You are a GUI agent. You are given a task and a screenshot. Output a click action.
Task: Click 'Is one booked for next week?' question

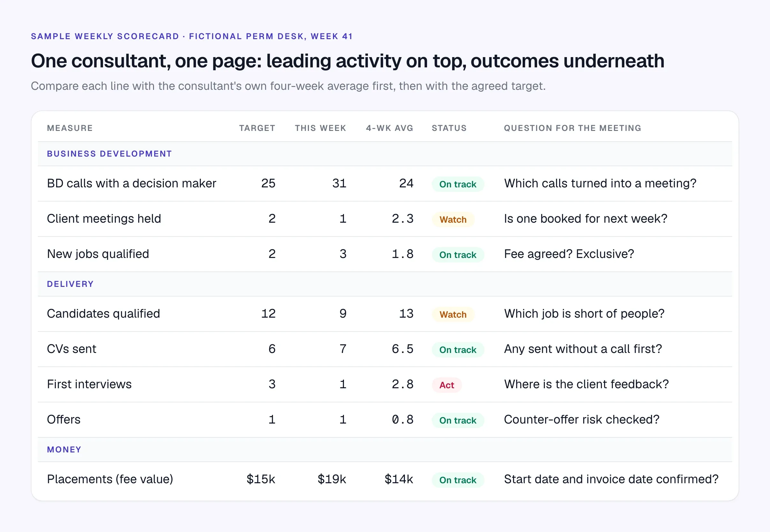tap(586, 219)
